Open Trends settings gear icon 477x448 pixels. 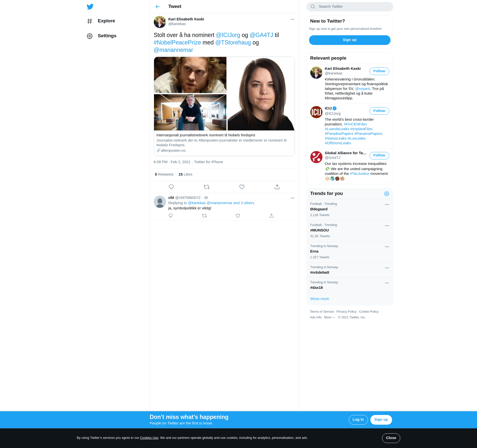pos(387,194)
